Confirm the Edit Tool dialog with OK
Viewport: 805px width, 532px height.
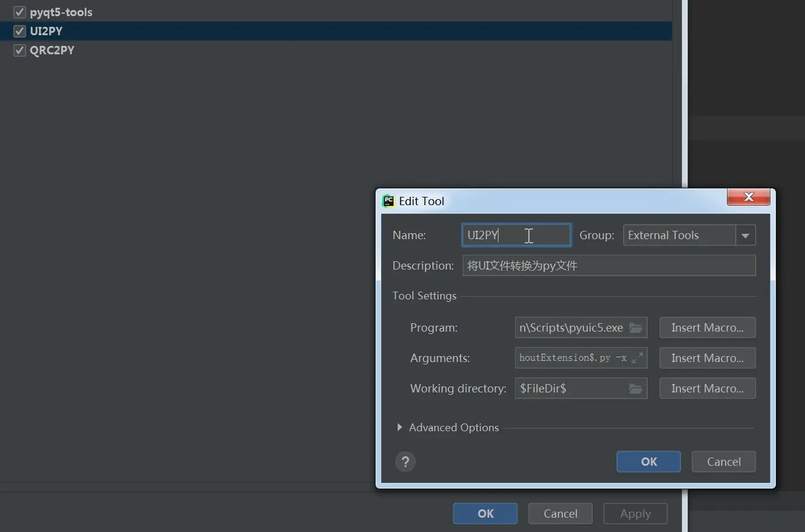click(x=648, y=462)
